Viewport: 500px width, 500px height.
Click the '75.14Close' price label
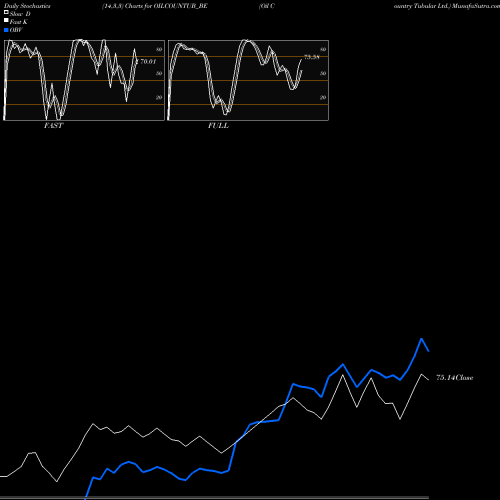click(455, 378)
